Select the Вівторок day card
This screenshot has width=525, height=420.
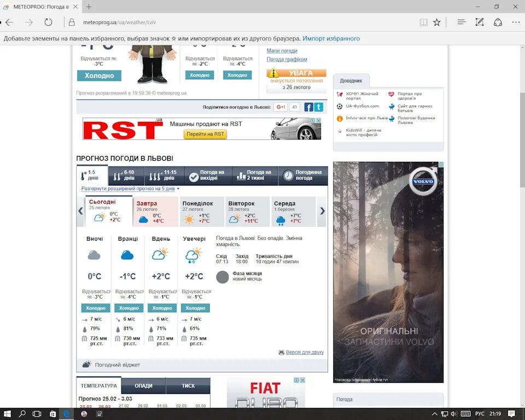coord(247,212)
